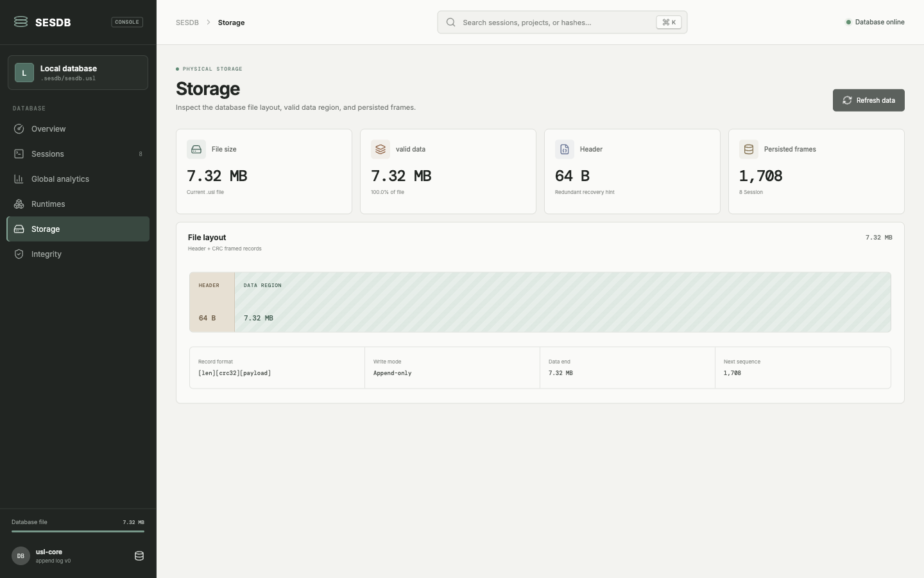Image resolution: width=924 pixels, height=578 pixels.
Task: Click the Refresh data button
Action: coord(868,100)
